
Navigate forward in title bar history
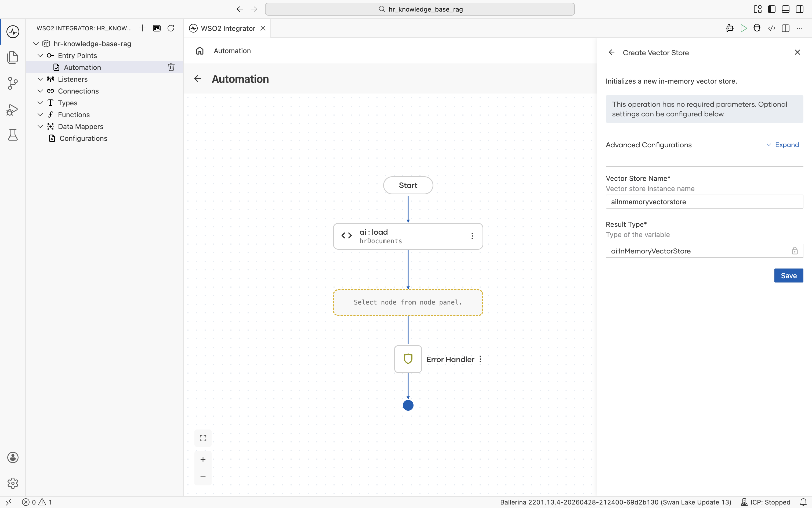point(254,9)
